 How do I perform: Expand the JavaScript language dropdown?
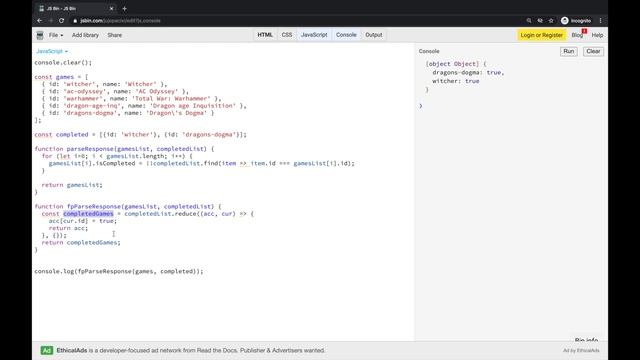click(x=52, y=51)
